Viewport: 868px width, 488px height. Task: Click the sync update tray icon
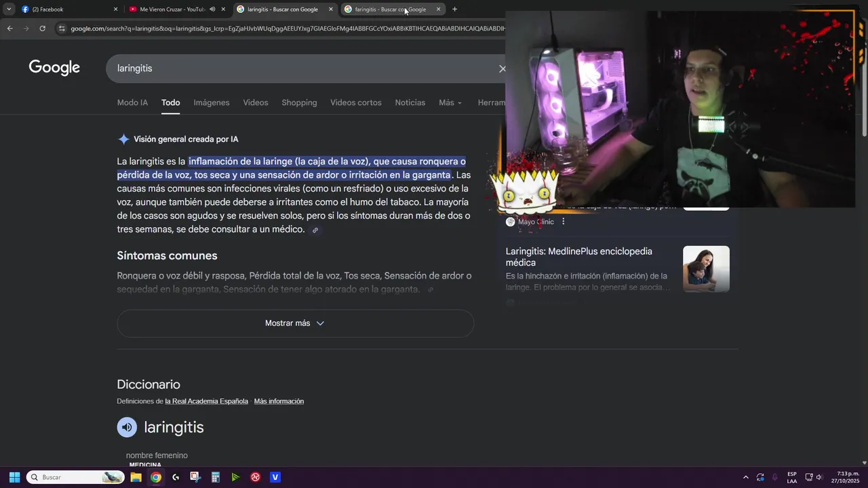(x=760, y=477)
